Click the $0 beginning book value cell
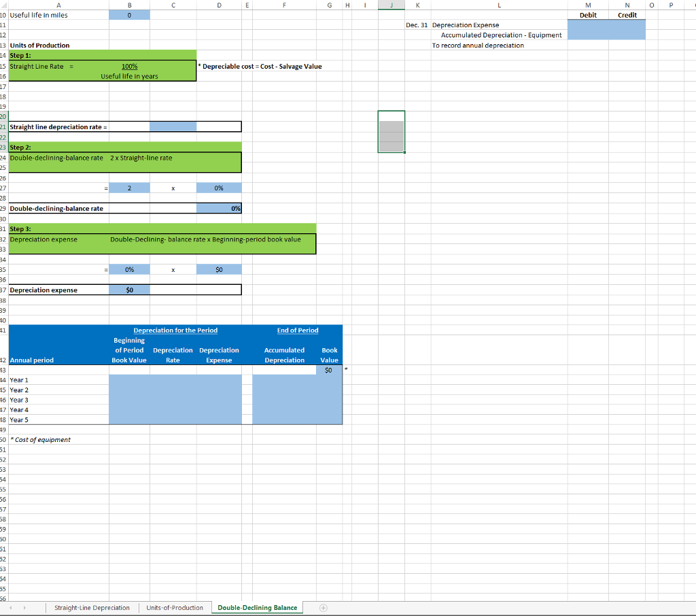 (x=220, y=269)
